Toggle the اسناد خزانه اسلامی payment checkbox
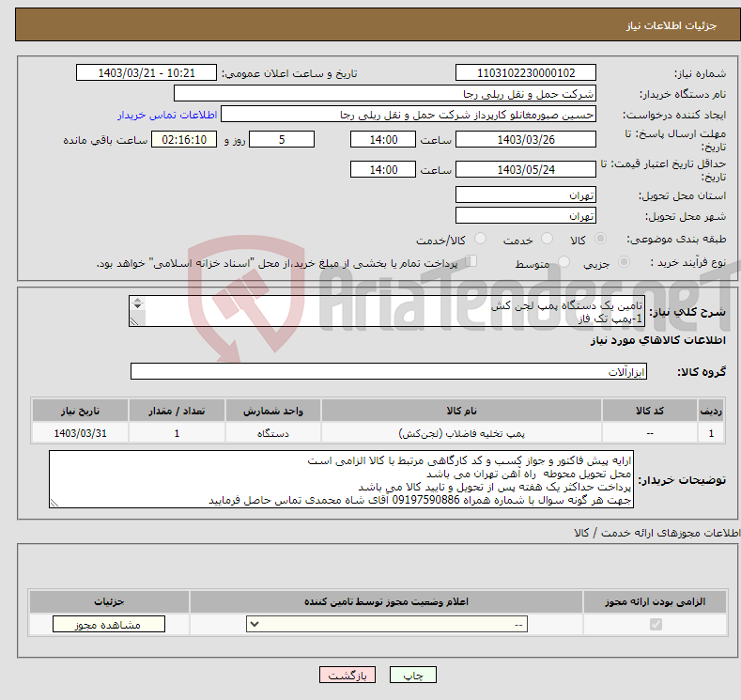The image size is (741, 700). (x=471, y=261)
